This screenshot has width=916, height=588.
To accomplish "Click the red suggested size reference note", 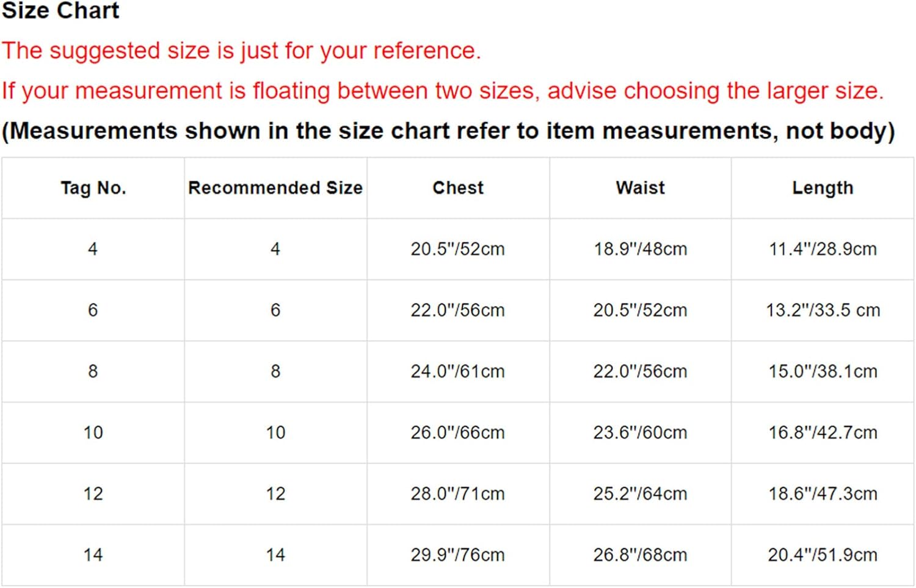I will tap(241, 51).
